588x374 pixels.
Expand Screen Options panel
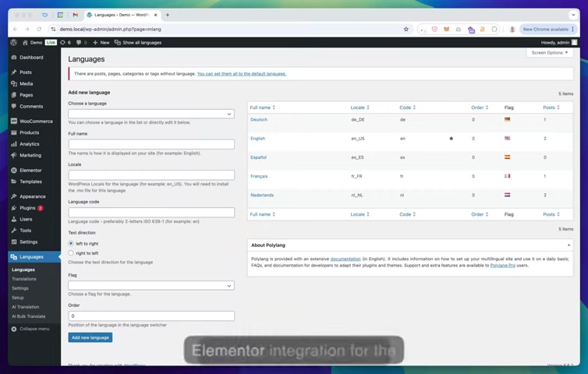(549, 53)
